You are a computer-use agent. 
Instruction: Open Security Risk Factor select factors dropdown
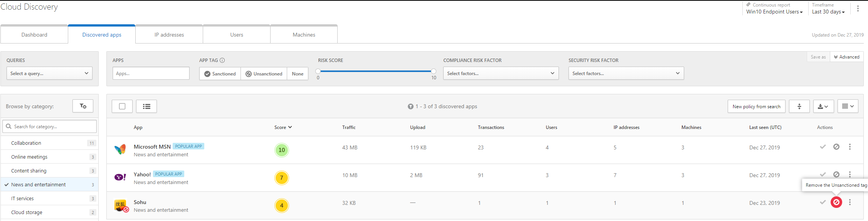626,73
